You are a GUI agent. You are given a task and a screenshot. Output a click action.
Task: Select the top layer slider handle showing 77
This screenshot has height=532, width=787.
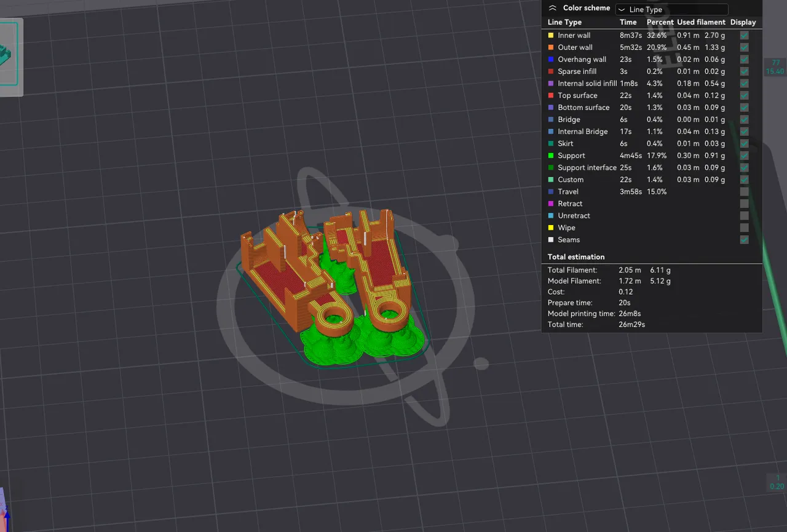pos(775,67)
